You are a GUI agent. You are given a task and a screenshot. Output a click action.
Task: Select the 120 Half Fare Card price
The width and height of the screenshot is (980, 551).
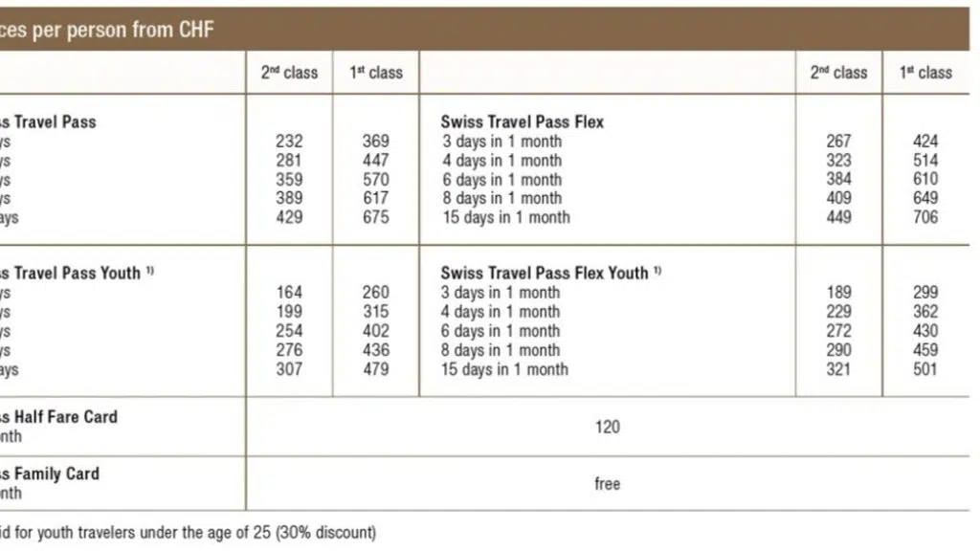(x=607, y=428)
